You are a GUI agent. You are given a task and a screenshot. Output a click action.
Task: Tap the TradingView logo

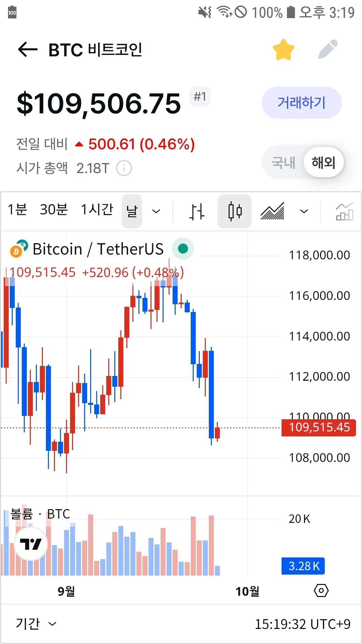[31, 544]
